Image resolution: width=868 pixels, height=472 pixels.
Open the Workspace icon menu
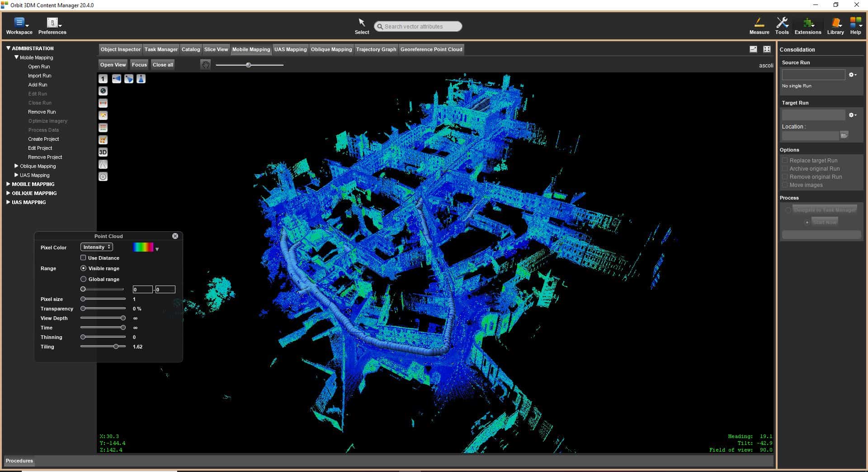point(19,26)
